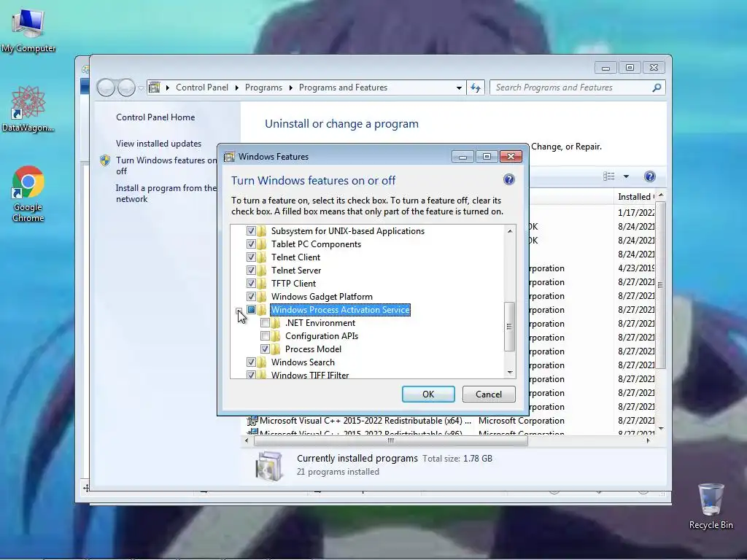Click the Windows Features title bar icon
The width and height of the screenshot is (747, 560).
pos(230,157)
